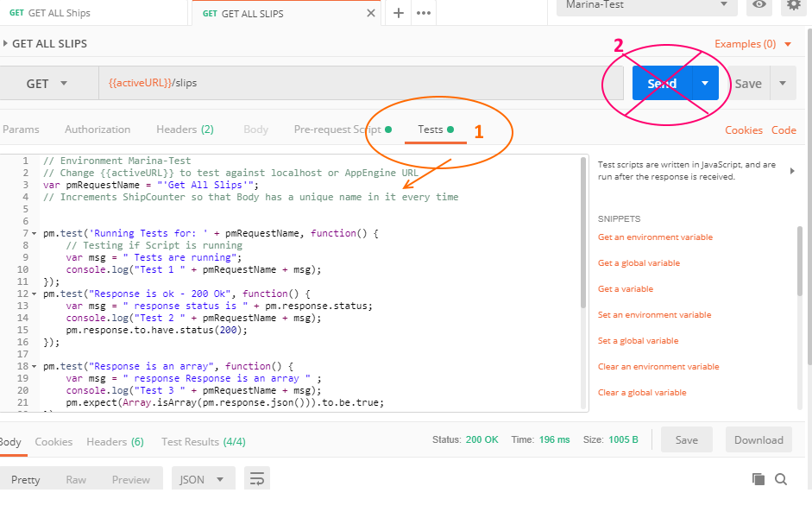
Task: Open the three-dots tab options menu
Action: 424,14
